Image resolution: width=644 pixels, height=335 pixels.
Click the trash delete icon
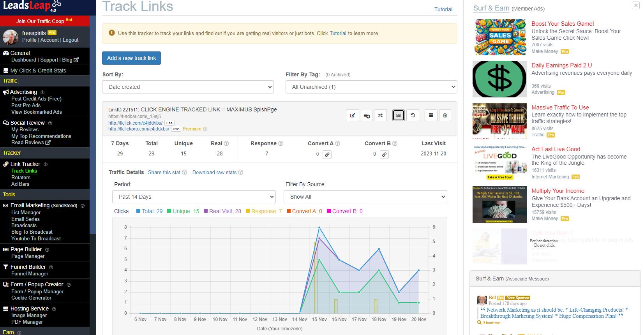coord(445,115)
